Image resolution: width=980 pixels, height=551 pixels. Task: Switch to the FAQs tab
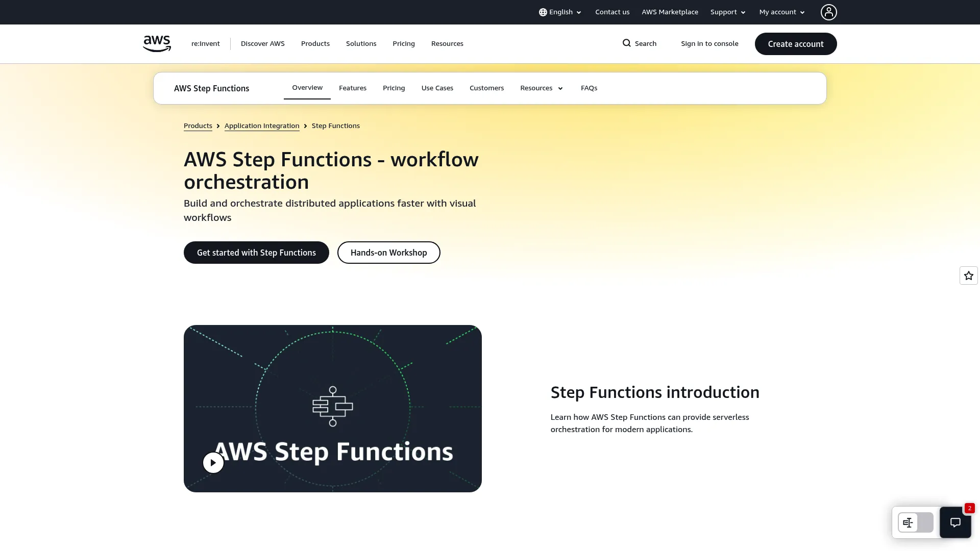click(589, 88)
